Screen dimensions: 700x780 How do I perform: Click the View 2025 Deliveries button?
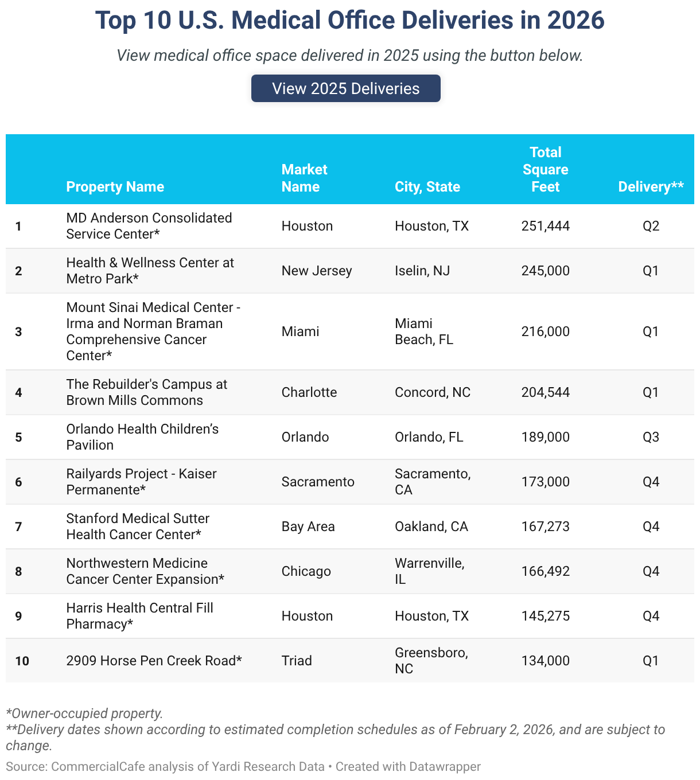pos(345,88)
